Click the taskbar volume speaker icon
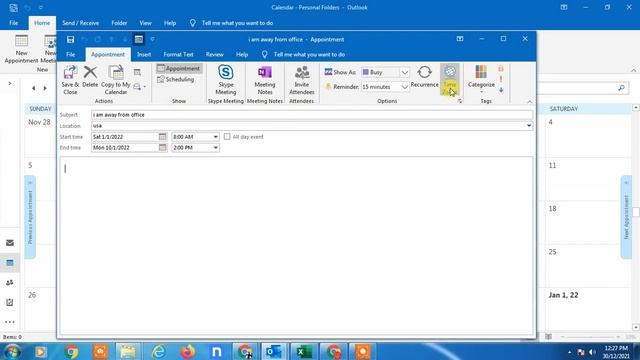Screen dimensions: 640x360 [592, 352]
